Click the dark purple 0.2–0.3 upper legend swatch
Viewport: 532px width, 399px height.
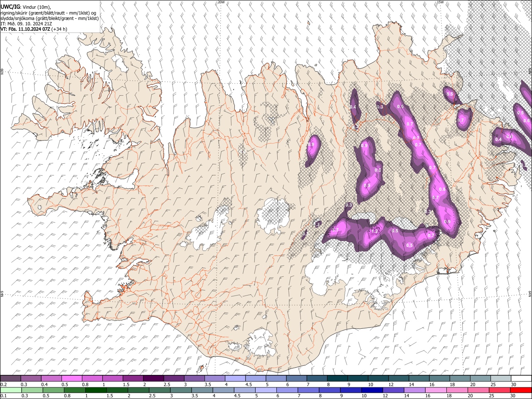pyautogui.click(x=10, y=378)
